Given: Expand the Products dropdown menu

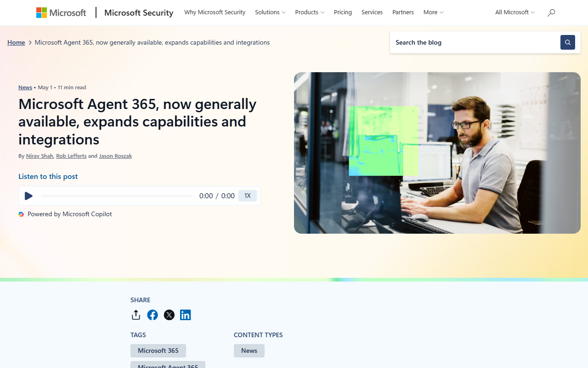Looking at the screenshot, I should point(310,12).
